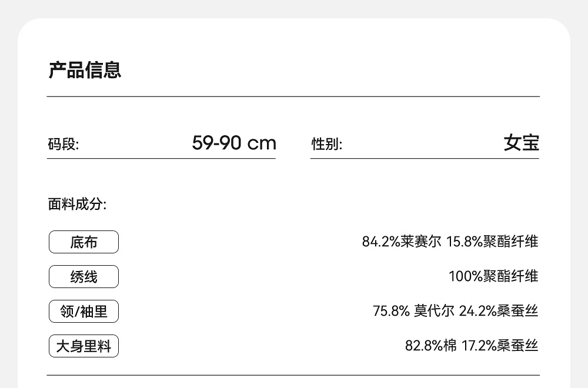
Task: Click the 女宝 gender value
Action: pyautogui.click(x=521, y=143)
